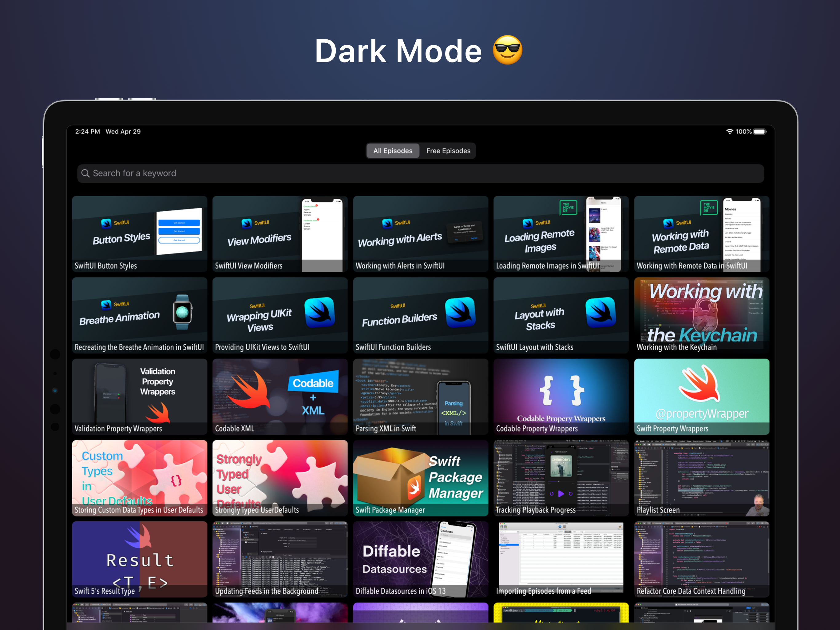
Task: Open Swift Package Manager episode
Action: click(x=420, y=478)
